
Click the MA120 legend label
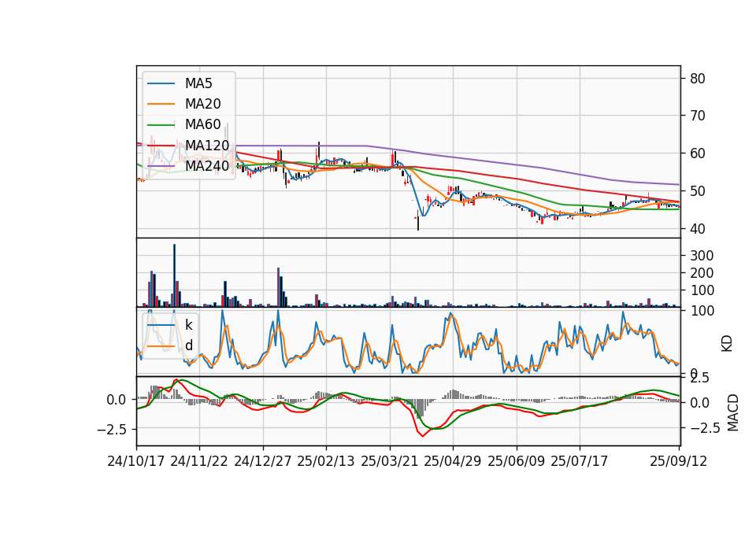click(207, 145)
